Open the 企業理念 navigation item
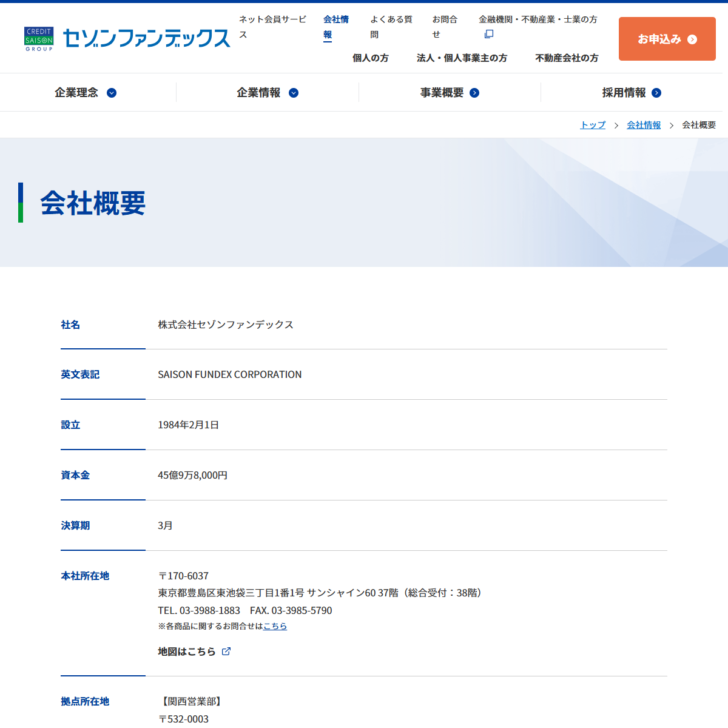This screenshot has width=728, height=728. [85, 93]
